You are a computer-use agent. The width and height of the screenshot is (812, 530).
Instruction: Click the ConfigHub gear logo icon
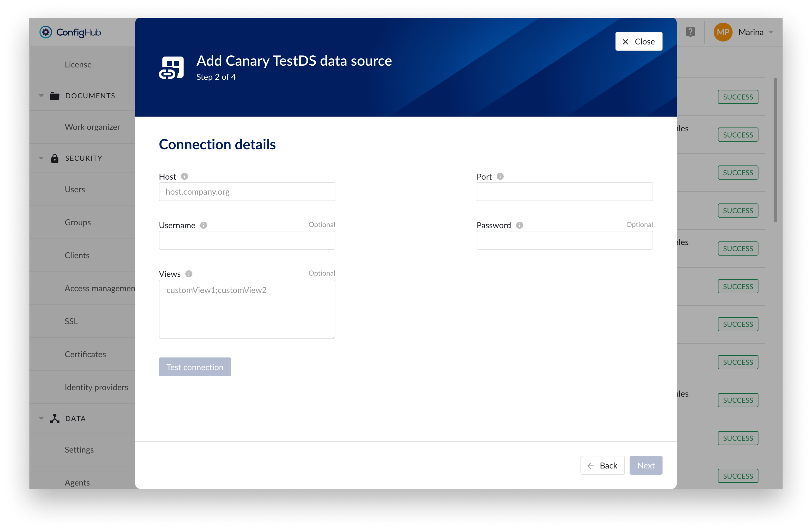[46, 32]
